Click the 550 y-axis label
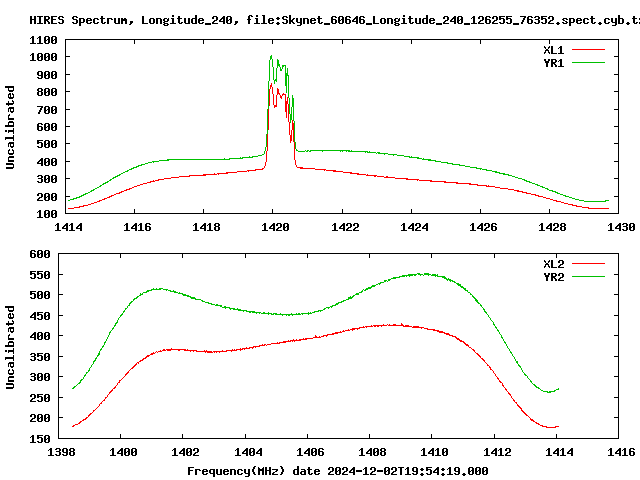The width and height of the screenshot is (640, 480). (40, 276)
